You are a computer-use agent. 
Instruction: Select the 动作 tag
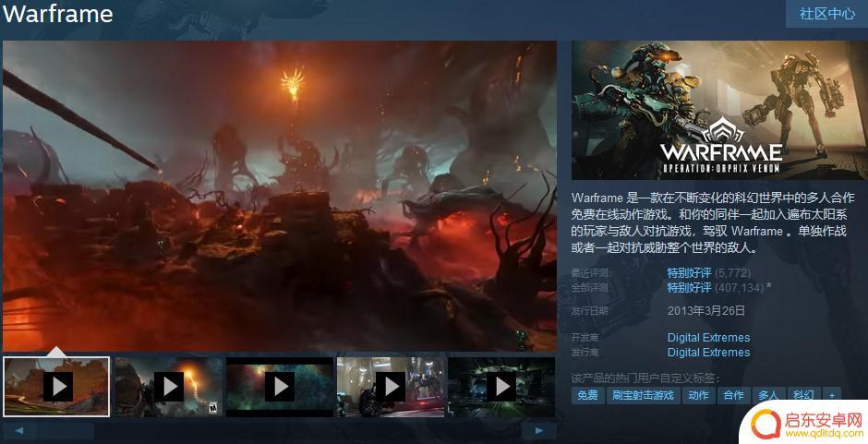pos(699,395)
